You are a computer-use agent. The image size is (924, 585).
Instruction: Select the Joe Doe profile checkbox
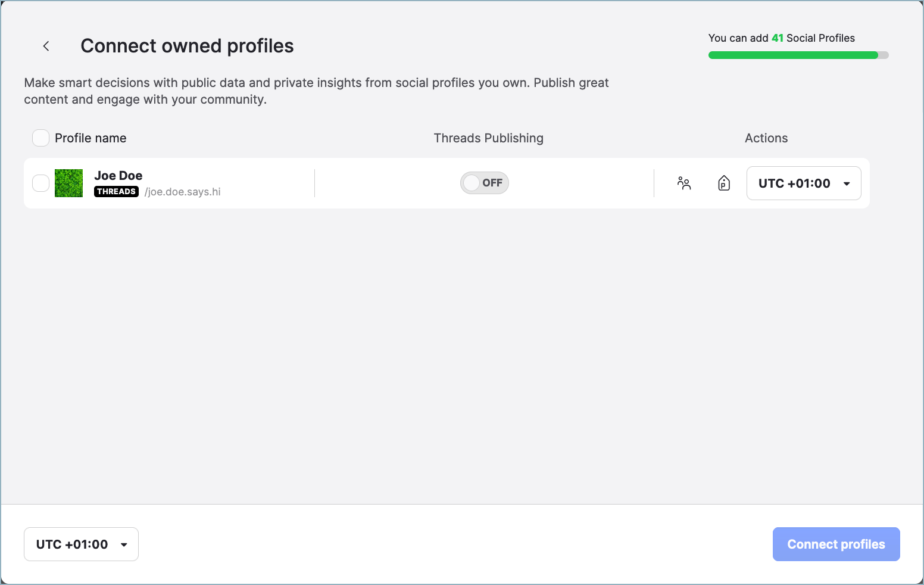coord(40,183)
